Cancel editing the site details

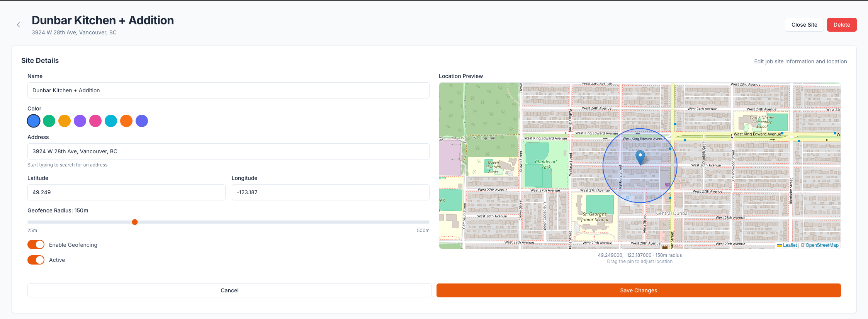229,290
